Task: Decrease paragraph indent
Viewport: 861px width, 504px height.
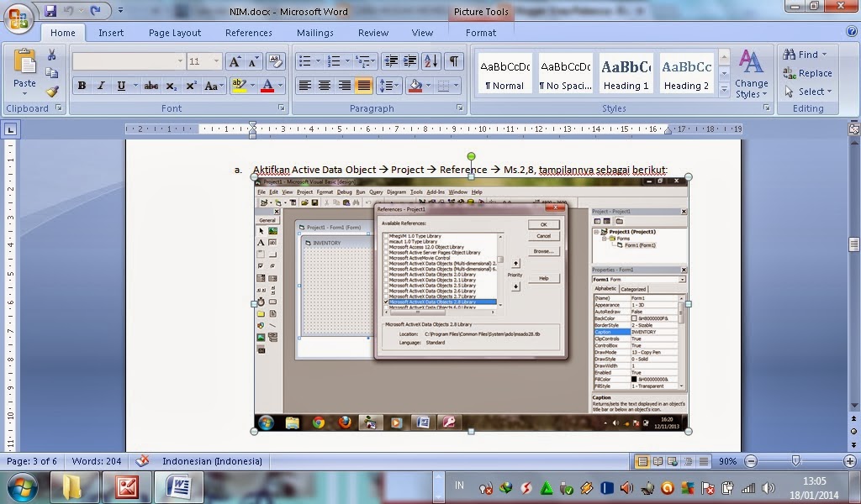Action: pyautogui.click(x=391, y=60)
